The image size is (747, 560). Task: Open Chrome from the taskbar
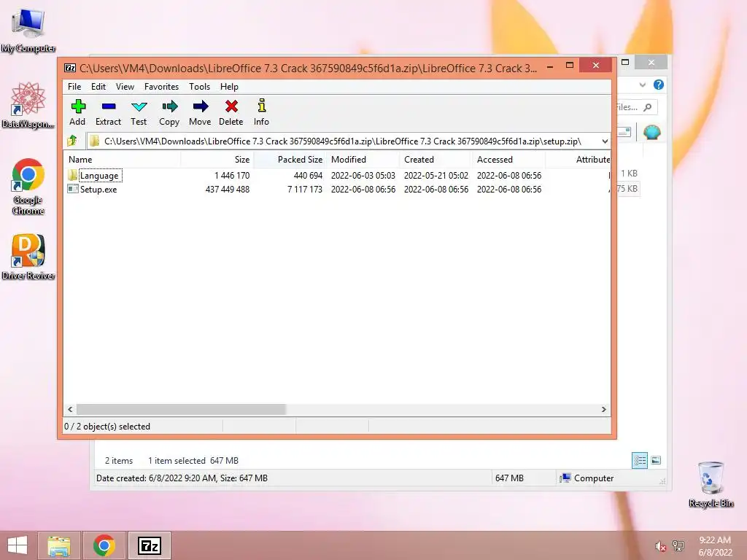point(104,545)
